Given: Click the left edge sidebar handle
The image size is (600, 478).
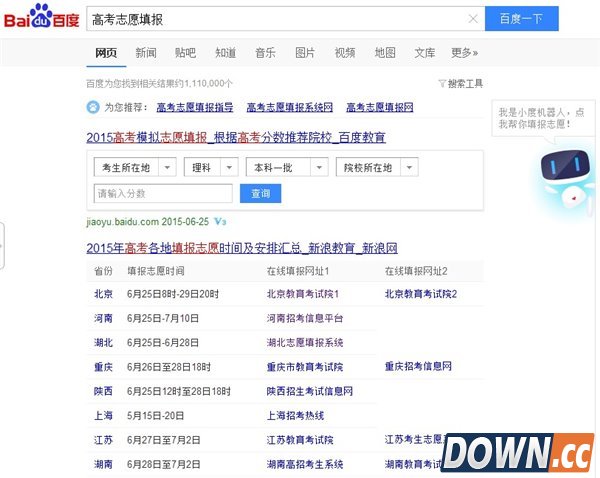Looking at the screenshot, I should (2, 247).
